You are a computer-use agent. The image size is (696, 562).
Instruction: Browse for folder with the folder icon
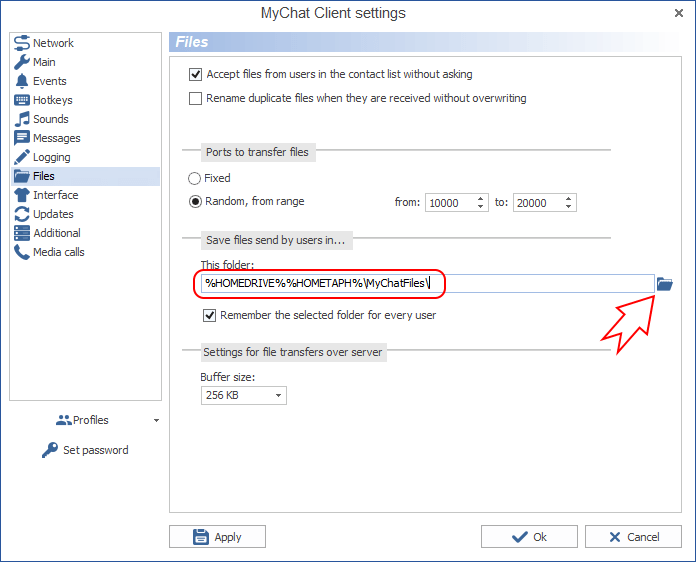click(664, 284)
